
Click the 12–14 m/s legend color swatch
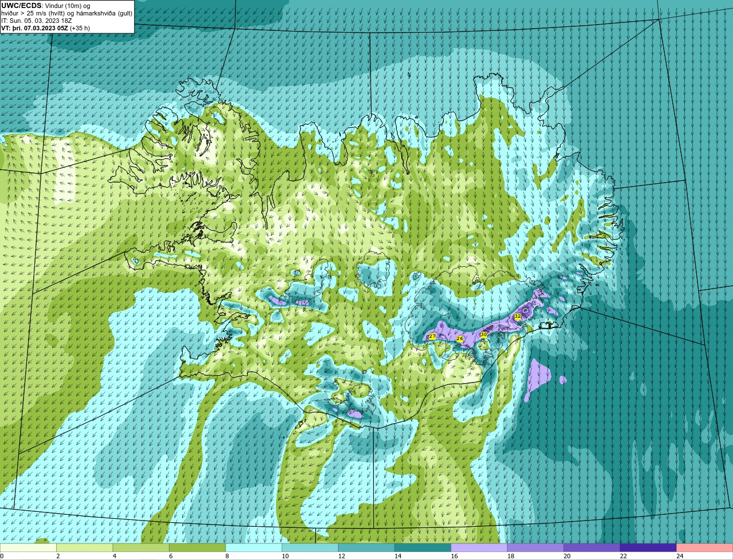pyautogui.click(x=366, y=547)
